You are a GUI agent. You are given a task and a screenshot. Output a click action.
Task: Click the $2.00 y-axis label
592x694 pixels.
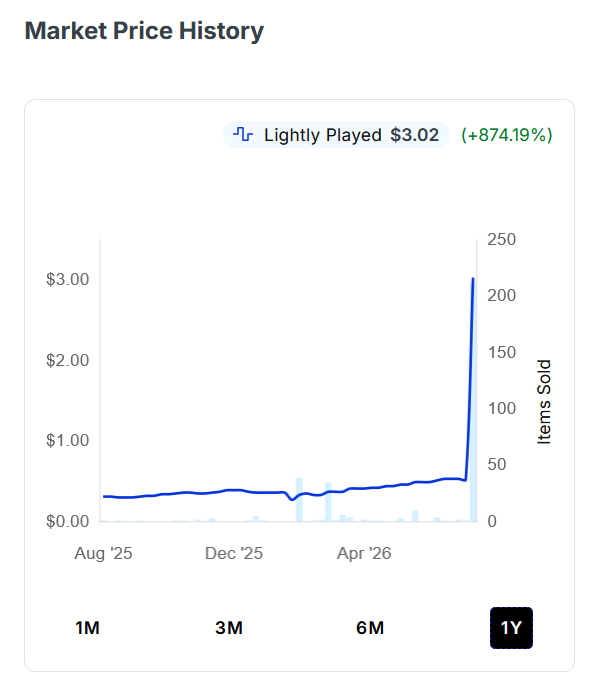[67, 360]
